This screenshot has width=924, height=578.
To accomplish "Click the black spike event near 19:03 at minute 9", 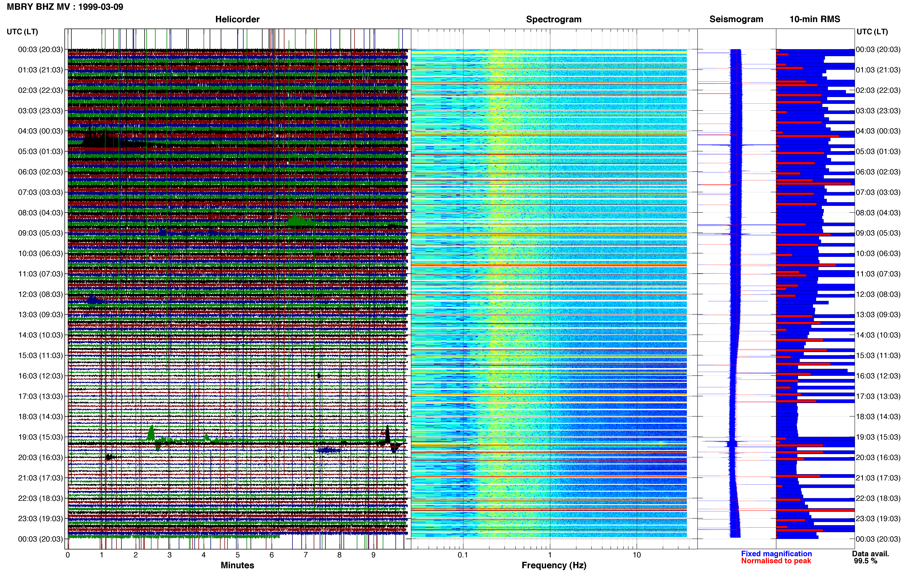I will pos(389,439).
